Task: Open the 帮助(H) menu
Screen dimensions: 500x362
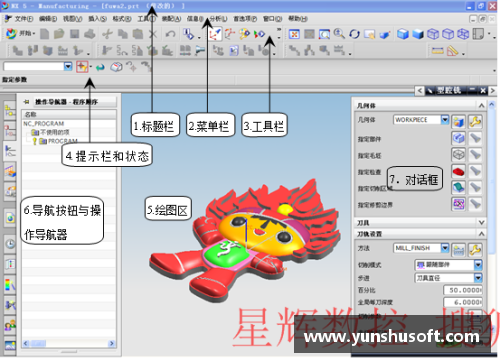Action: click(x=298, y=19)
